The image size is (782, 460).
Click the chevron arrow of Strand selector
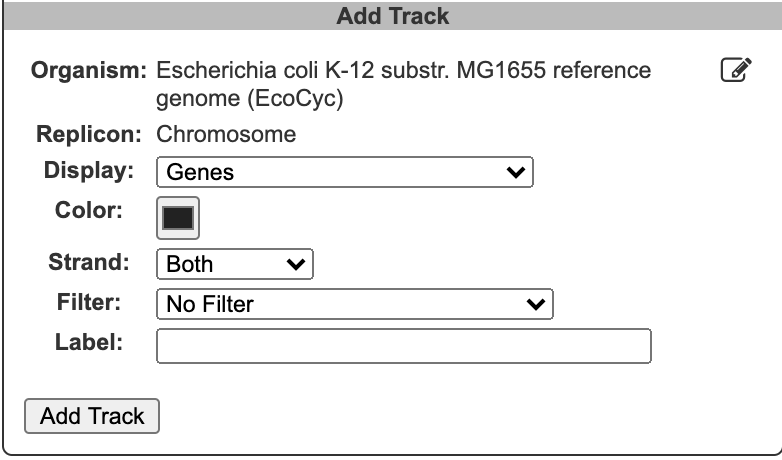295,264
